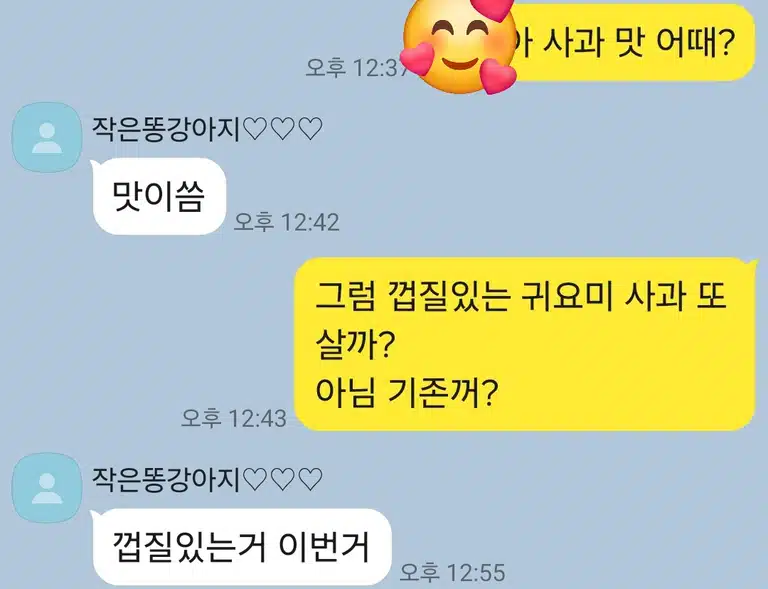
Task: Tap the hearts after the second 작은똥강아지 name
Action: [283, 479]
